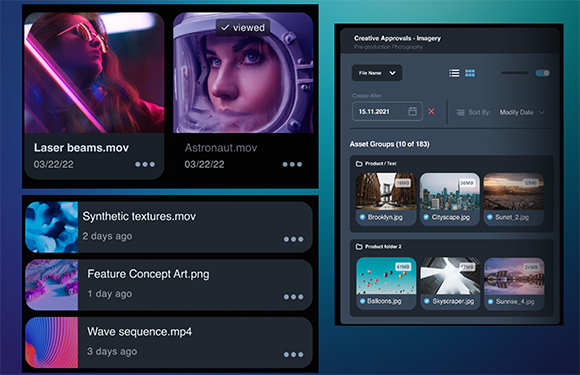Open more options for Feature Concept Art.png

pyautogui.click(x=293, y=297)
